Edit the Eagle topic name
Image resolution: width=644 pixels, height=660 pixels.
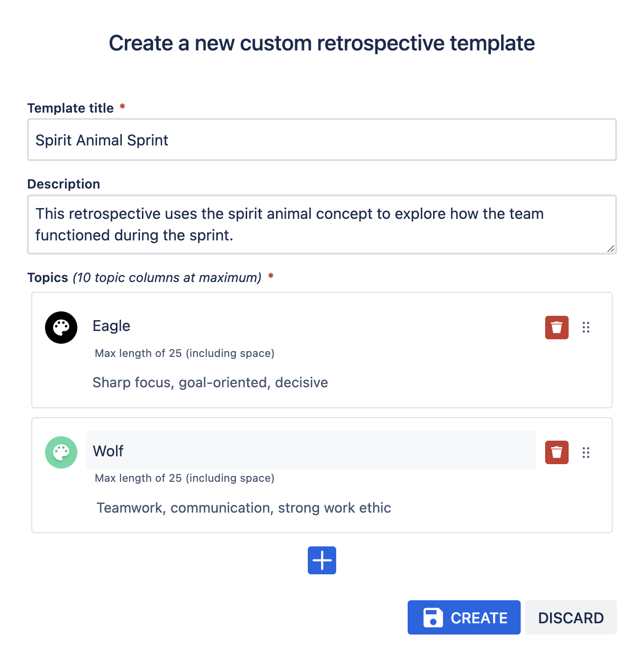coord(311,326)
